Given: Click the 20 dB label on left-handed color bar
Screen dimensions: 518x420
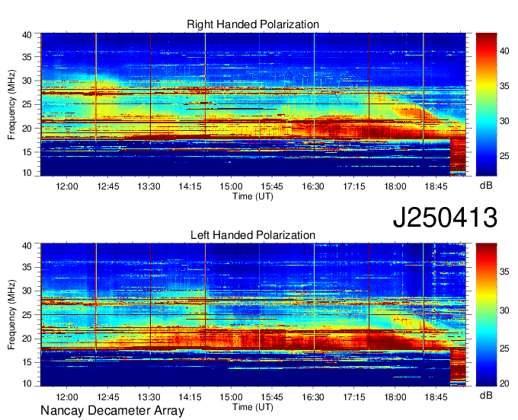Looking at the screenshot, I should (504, 383).
